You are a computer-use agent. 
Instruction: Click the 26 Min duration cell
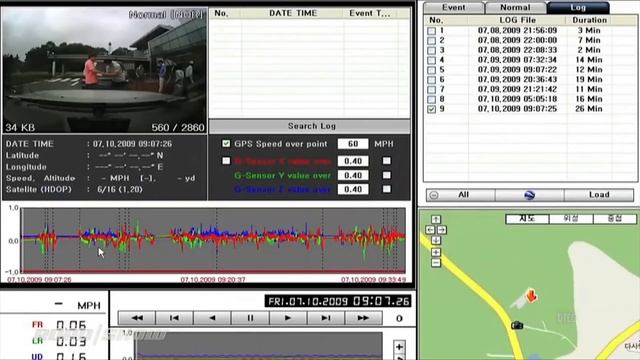click(589, 109)
